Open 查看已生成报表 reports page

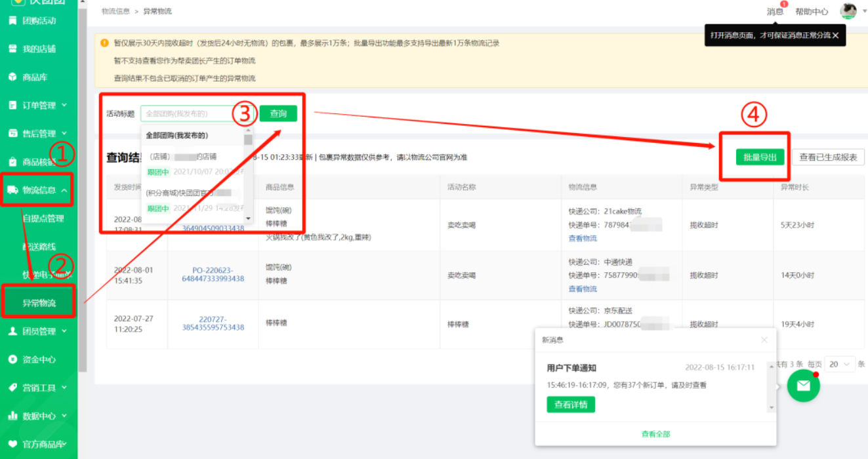pyautogui.click(x=828, y=157)
